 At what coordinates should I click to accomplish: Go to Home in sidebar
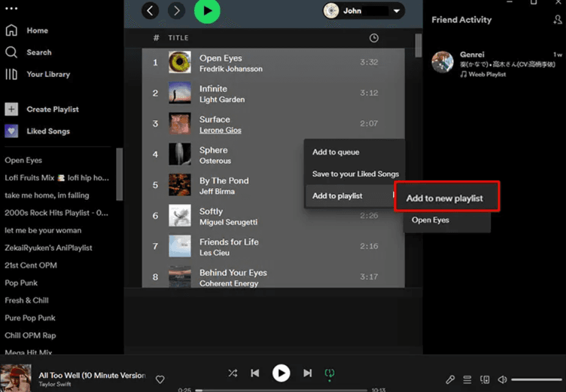tap(37, 31)
